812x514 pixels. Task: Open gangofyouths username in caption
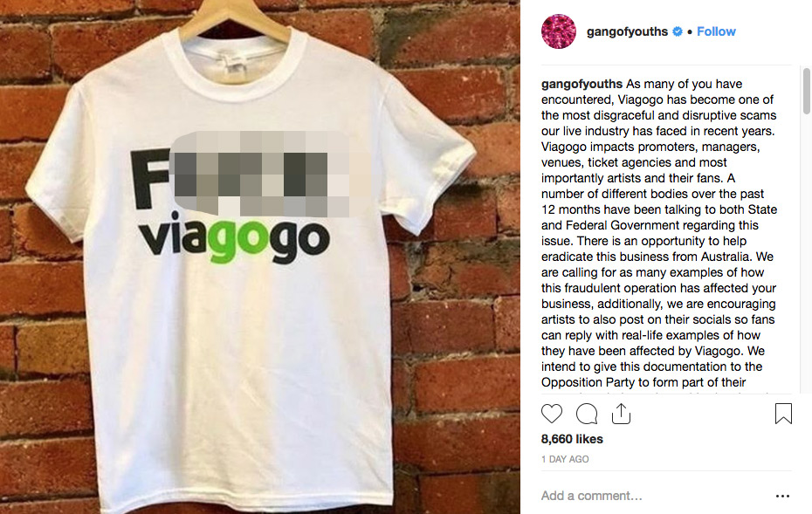(581, 84)
